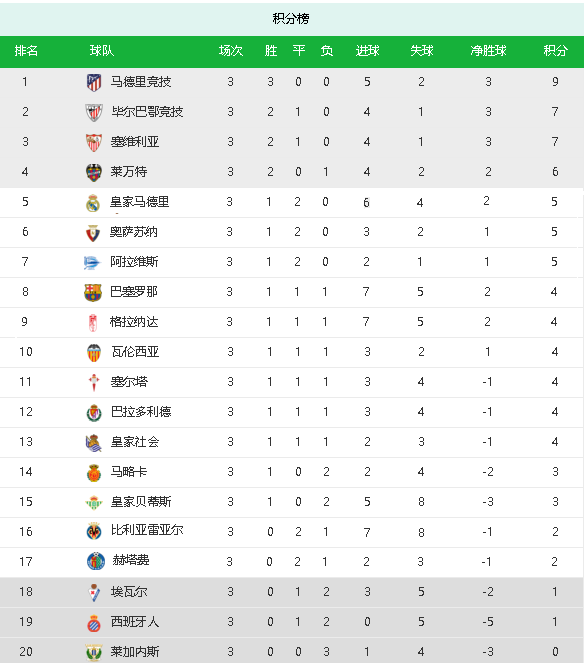Image resolution: width=585 pixels, height=663 pixels.
Task: Open the team name 莱万特
Action: (129, 172)
